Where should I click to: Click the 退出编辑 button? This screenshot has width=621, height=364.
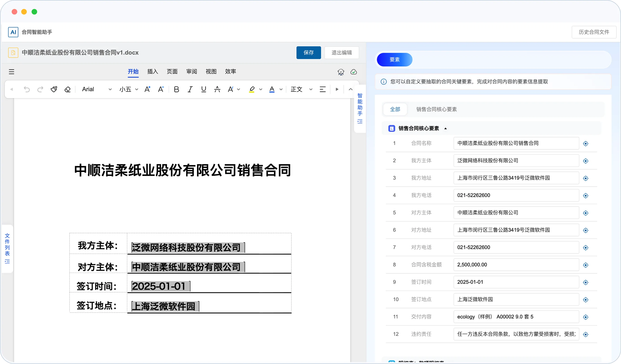click(x=342, y=52)
